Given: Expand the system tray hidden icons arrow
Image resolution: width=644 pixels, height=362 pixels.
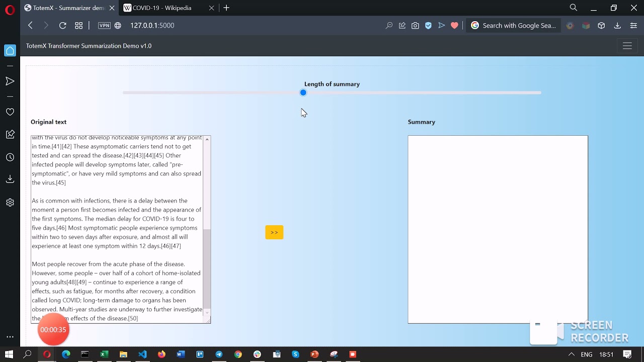Looking at the screenshot, I should coord(572,354).
